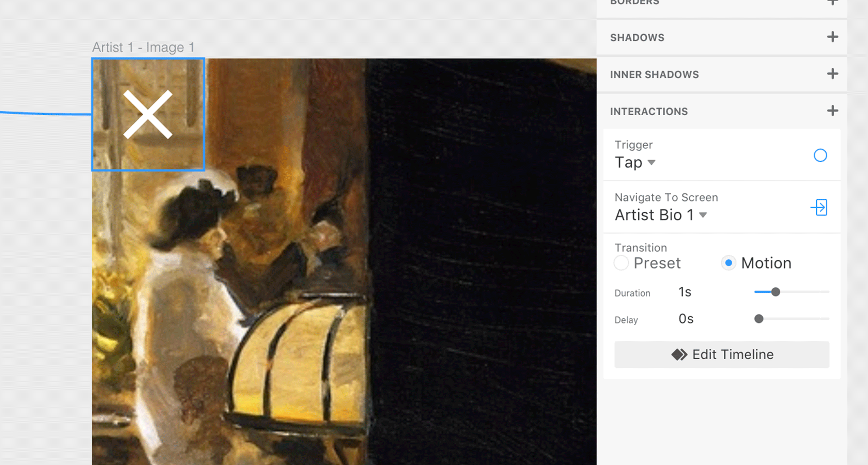Click the Inner Shadows section header
The width and height of the screenshot is (868, 465).
654,74
